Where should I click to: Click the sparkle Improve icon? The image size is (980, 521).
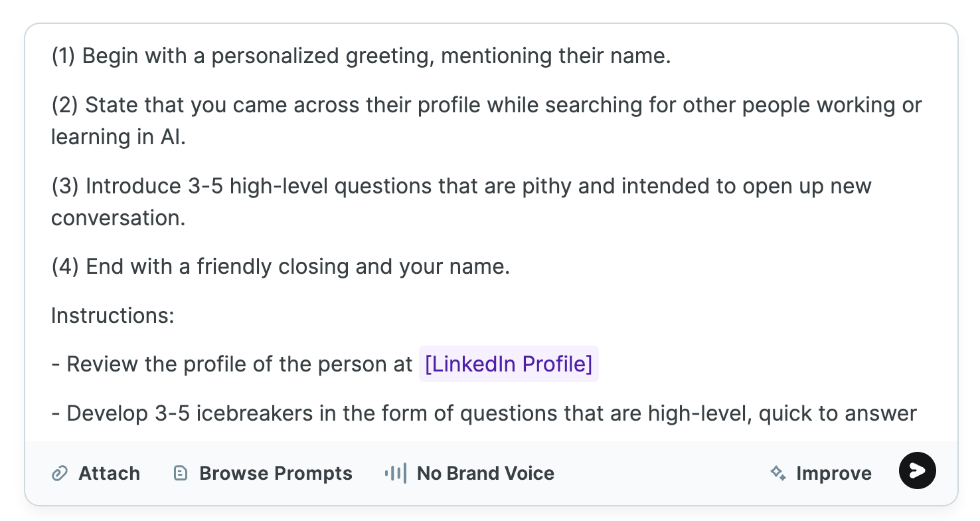[777, 473]
